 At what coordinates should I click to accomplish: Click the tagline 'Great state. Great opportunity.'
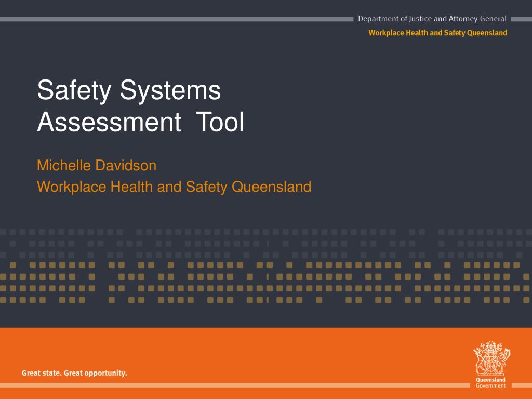pyautogui.click(x=74, y=373)
